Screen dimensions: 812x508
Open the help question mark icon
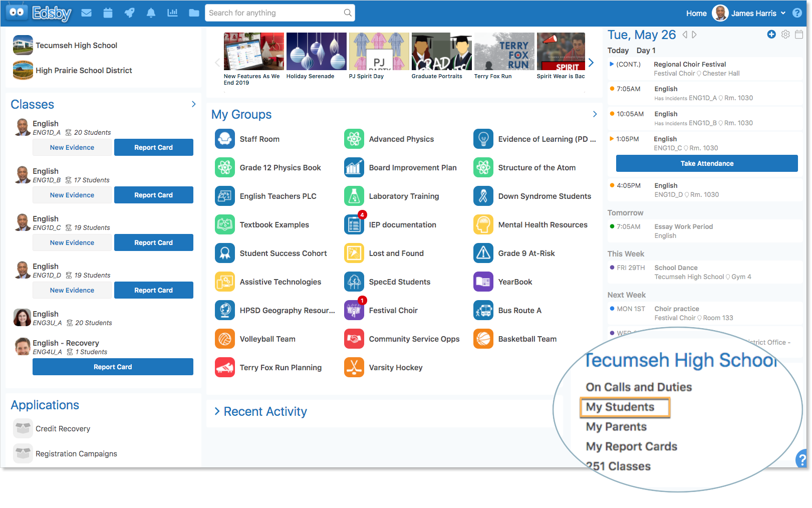point(797,13)
